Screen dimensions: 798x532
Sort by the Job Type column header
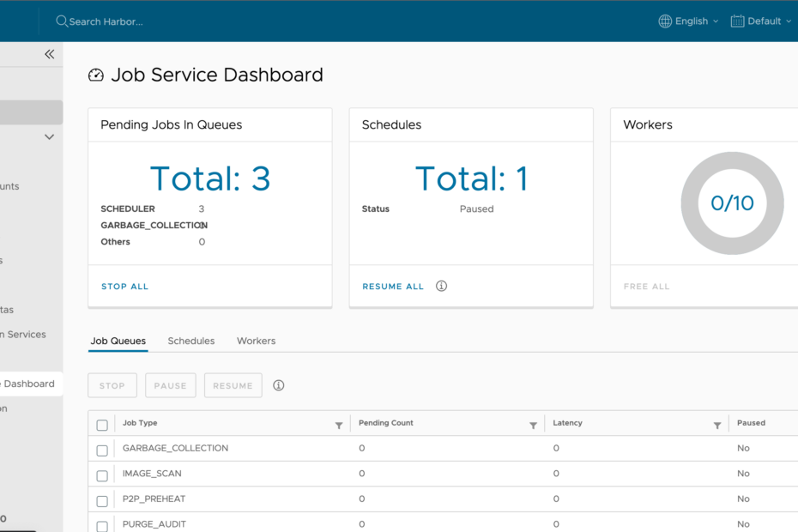tap(140, 422)
